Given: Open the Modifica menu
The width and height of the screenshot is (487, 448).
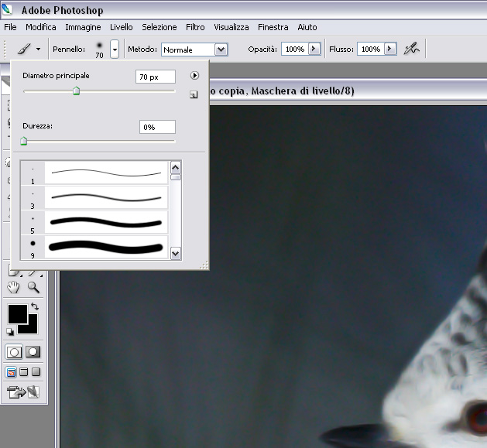Looking at the screenshot, I should pyautogui.click(x=41, y=27).
